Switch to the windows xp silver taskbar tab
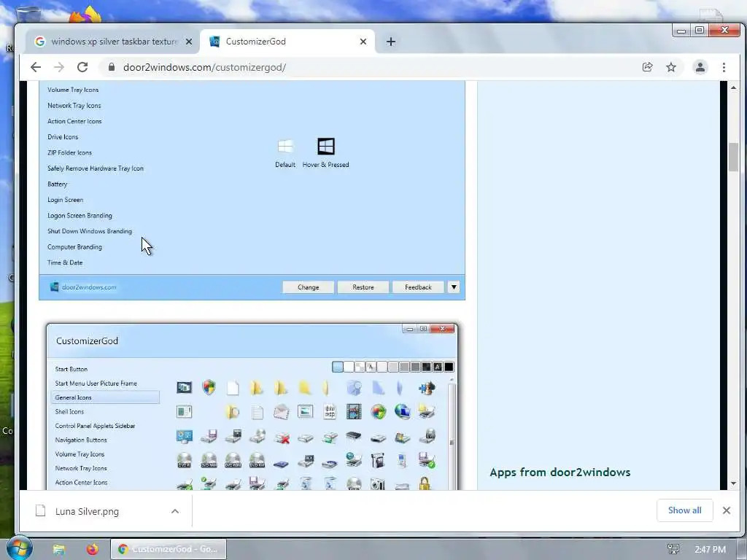 112,42
